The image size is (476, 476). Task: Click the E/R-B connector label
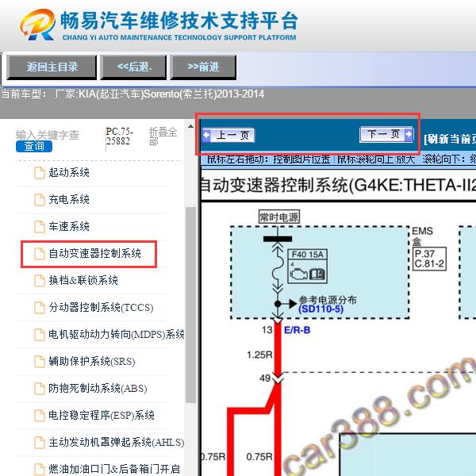[297, 330]
